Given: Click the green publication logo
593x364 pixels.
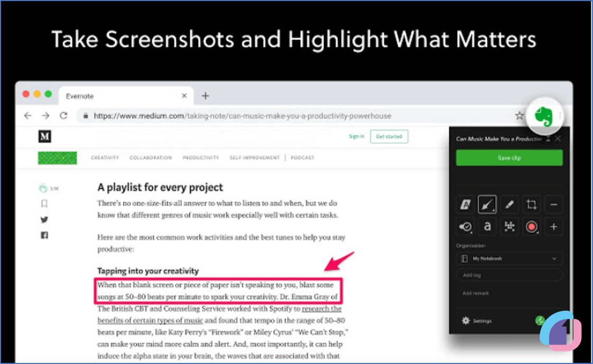Looking at the screenshot, I should click(57, 158).
